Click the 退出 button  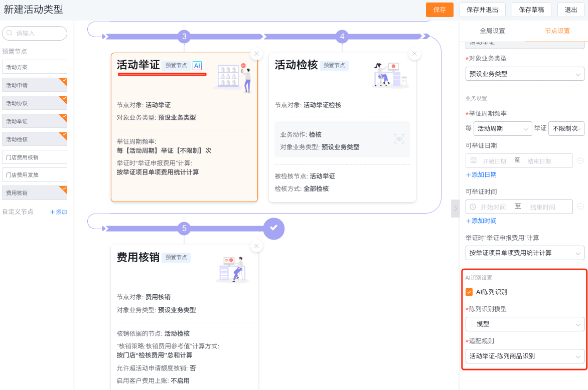point(571,10)
